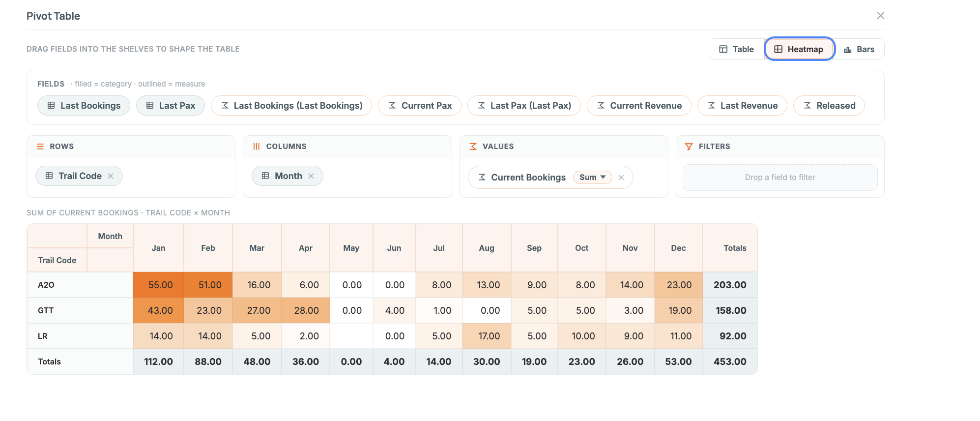Click the darkest heatmap cell 55.00
The image size is (980, 421).
[x=158, y=285]
